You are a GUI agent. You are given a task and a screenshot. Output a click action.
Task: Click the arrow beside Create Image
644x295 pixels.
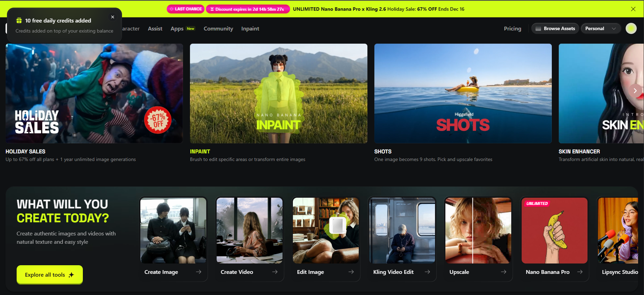(199, 272)
